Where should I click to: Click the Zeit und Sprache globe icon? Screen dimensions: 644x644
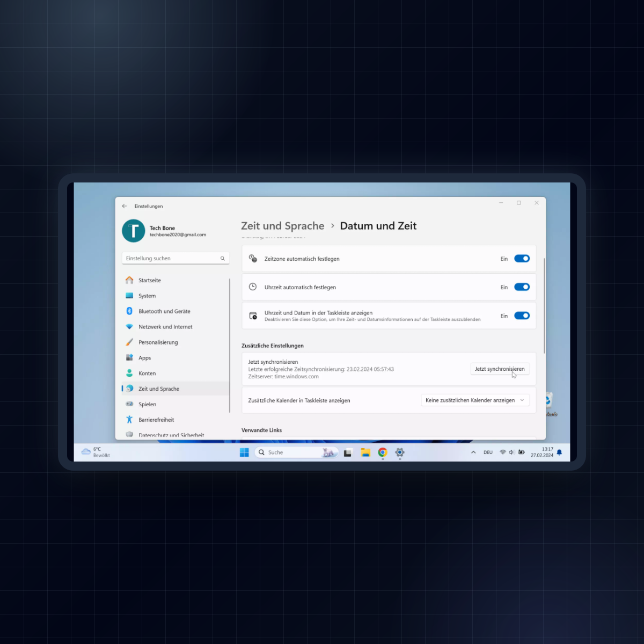coord(129,389)
